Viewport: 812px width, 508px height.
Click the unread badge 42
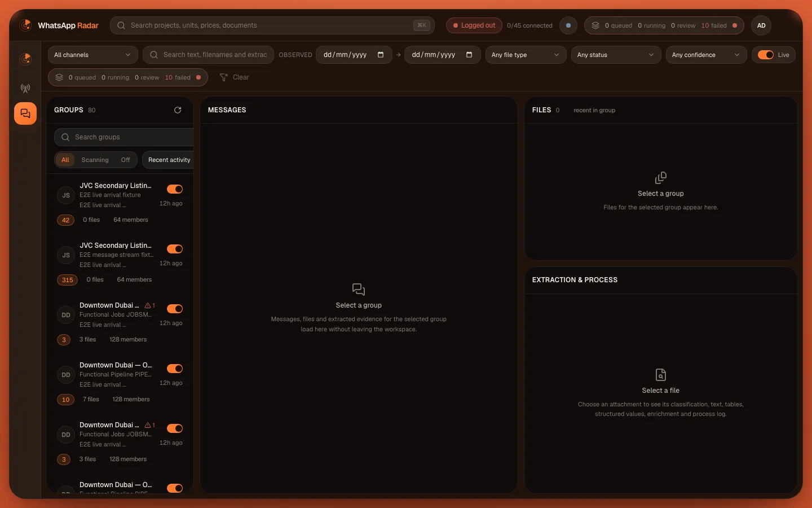click(x=65, y=220)
